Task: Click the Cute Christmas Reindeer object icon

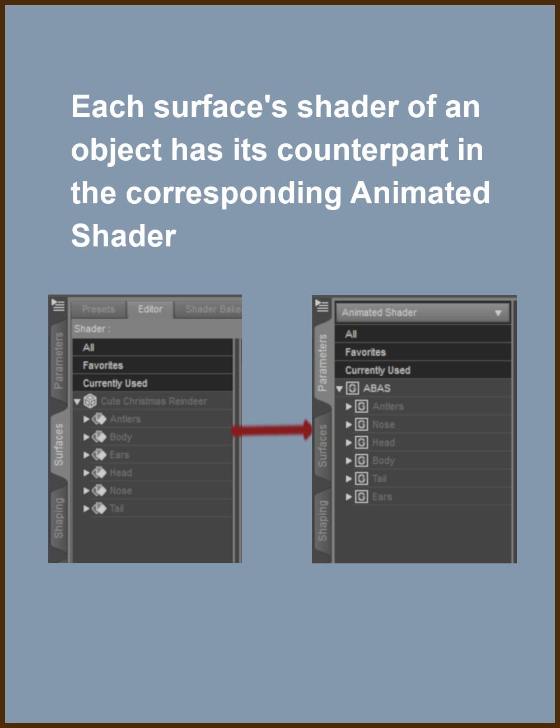Action: 90,401
